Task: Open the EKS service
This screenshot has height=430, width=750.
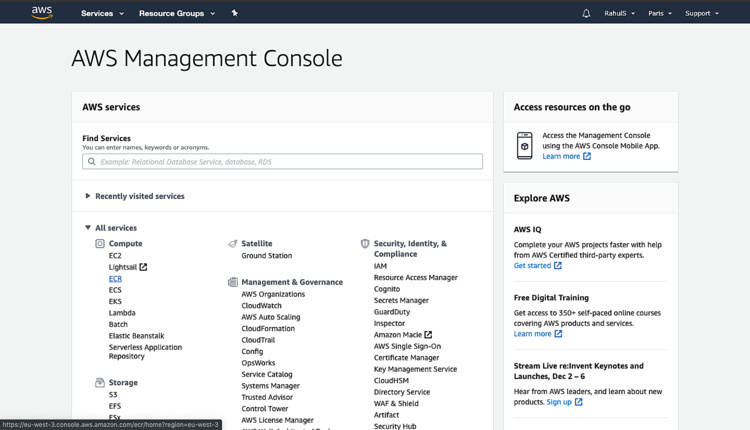Action: 115,301
